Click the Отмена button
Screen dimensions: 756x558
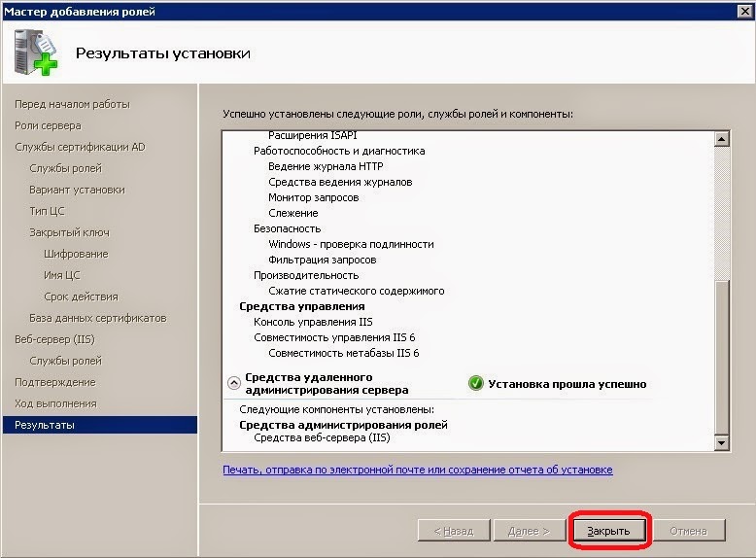(688, 531)
